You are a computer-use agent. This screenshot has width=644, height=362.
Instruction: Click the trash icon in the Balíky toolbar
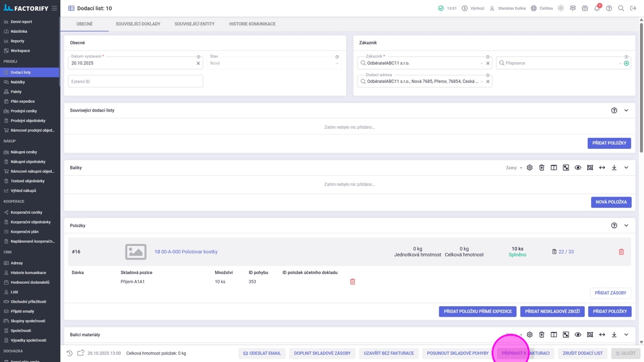pyautogui.click(x=542, y=167)
